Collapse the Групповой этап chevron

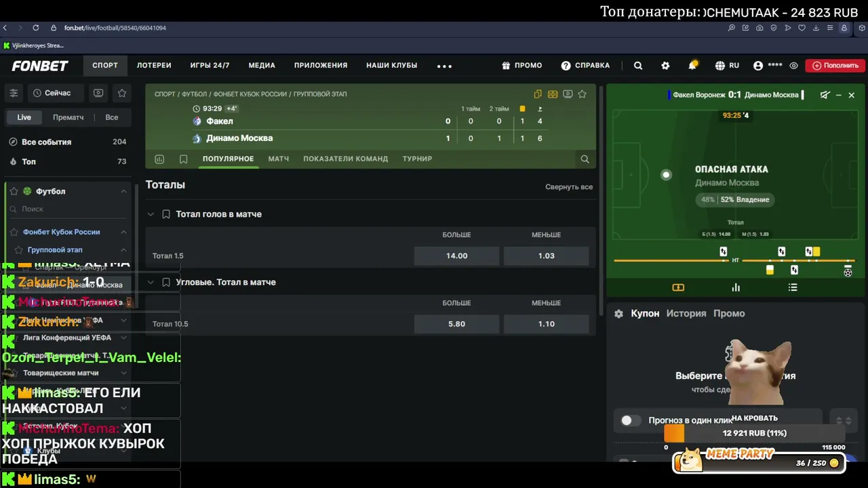click(x=123, y=250)
